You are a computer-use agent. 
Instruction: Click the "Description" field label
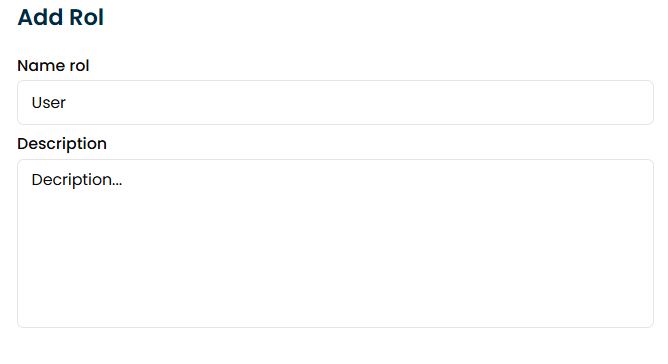click(x=62, y=144)
